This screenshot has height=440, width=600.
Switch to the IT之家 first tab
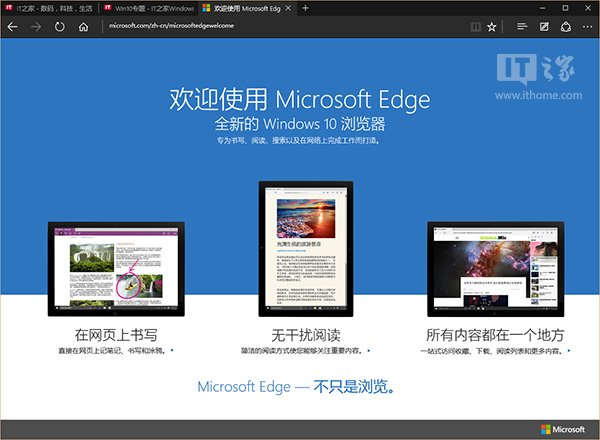click(x=50, y=8)
